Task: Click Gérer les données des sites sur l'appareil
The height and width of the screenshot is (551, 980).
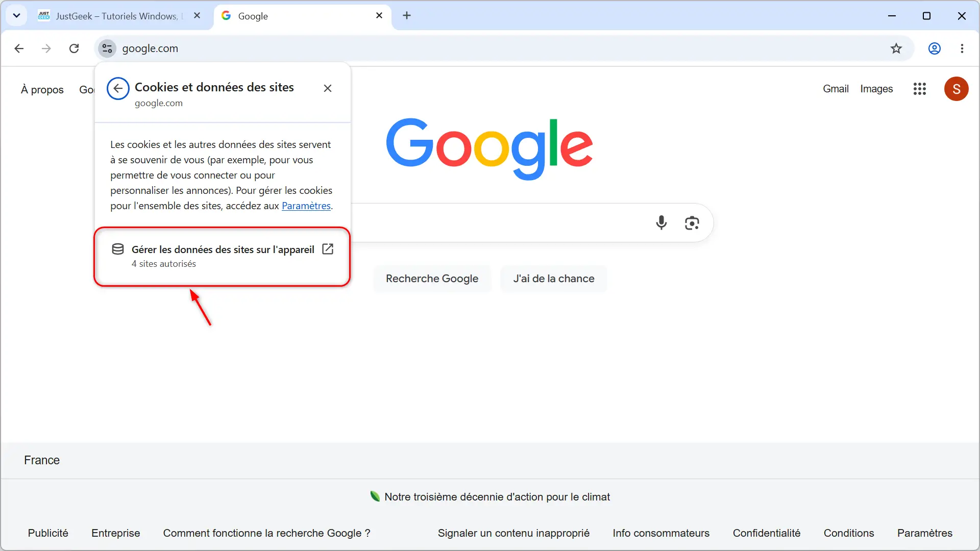Action: [222, 257]
